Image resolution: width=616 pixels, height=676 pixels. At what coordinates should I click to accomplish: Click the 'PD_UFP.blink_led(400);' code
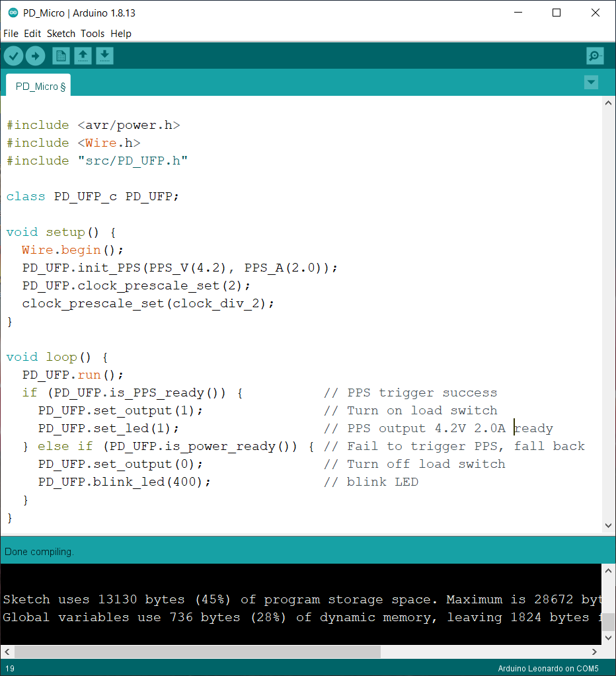[x=124, y=482]
